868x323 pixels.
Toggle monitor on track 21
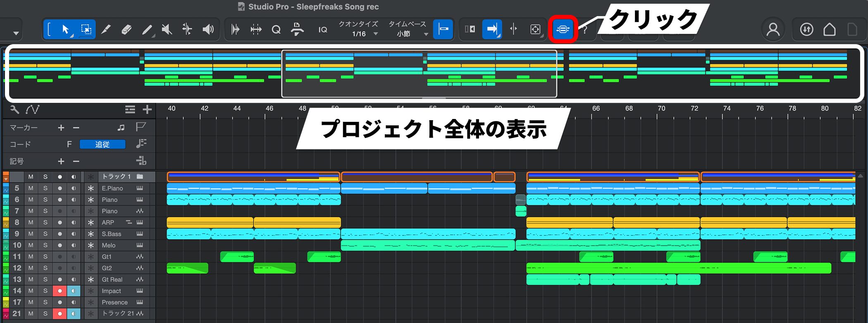tap(74, 313)
